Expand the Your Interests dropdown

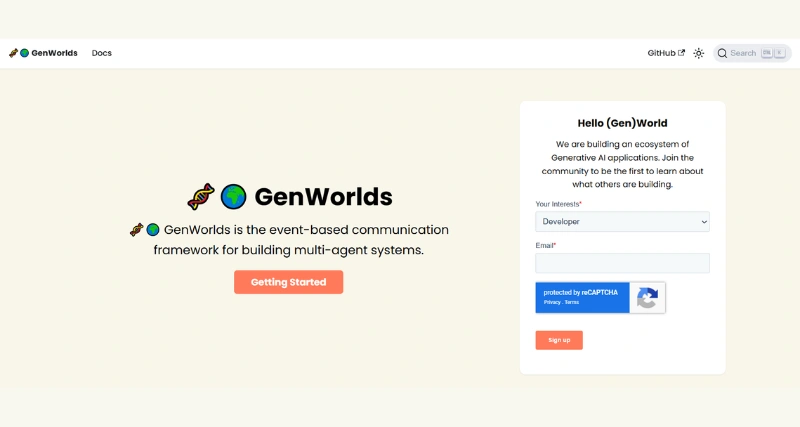pos(622,221)
